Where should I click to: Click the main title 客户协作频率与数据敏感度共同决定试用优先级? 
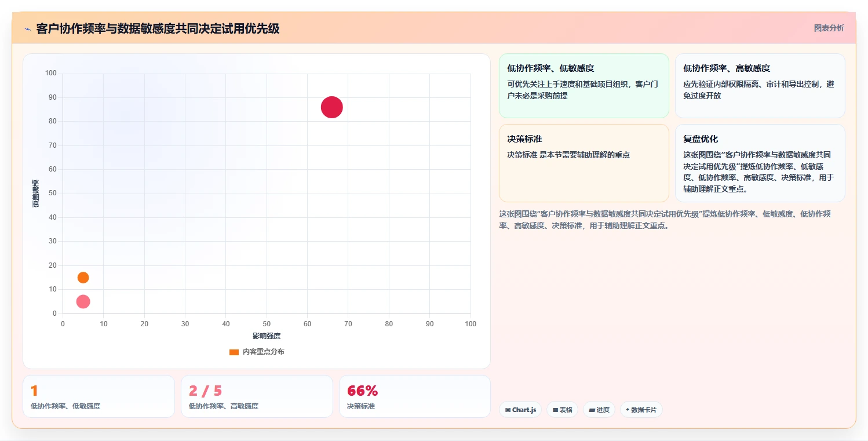pos(158,28)
